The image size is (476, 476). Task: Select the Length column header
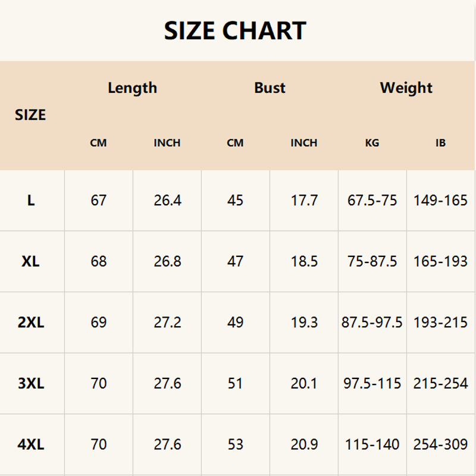[x=132, y=88]
